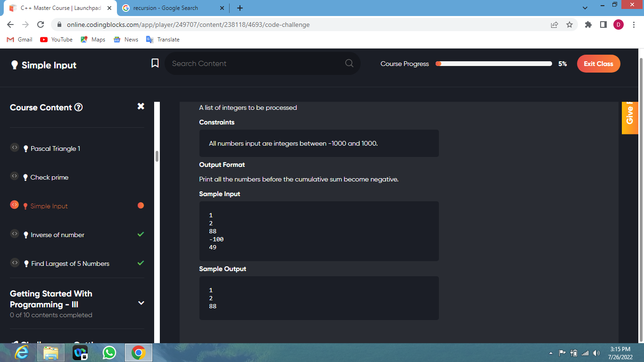The height and width of the screenshot is (362, 644).
Task: Bookmark this page with the star icon
Action: tap(569, 25)
